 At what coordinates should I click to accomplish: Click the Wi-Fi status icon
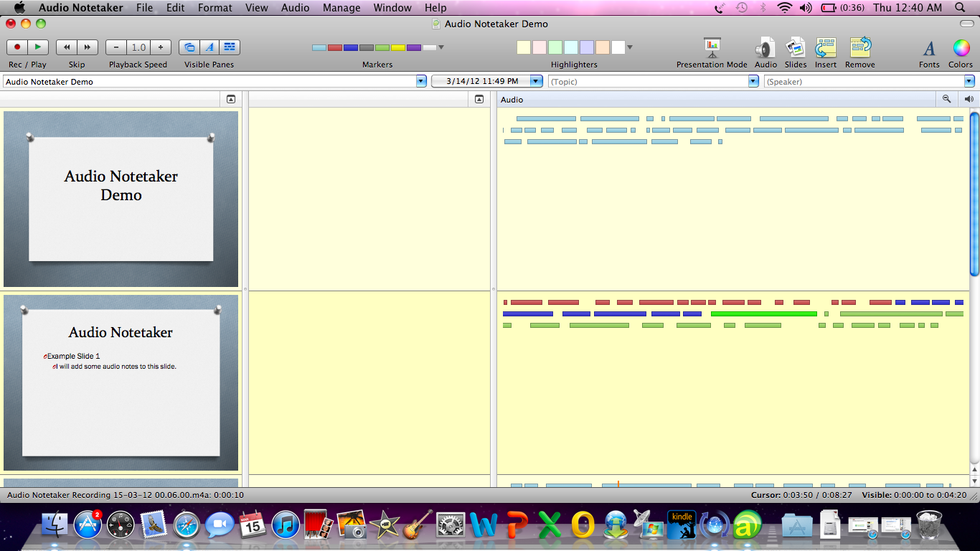(784, 8)
